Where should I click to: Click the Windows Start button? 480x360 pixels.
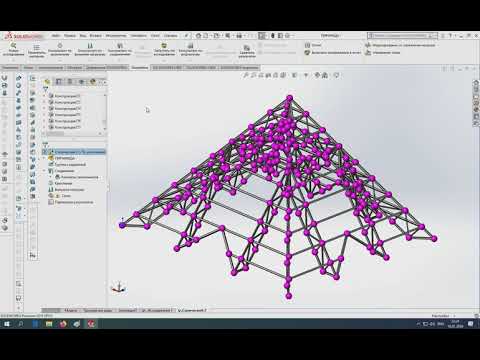7,324
